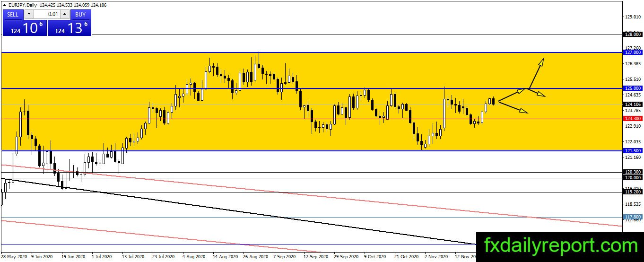Click the 128.000 price level label
This screenshot has height=262, width=644.
[633, 35]
